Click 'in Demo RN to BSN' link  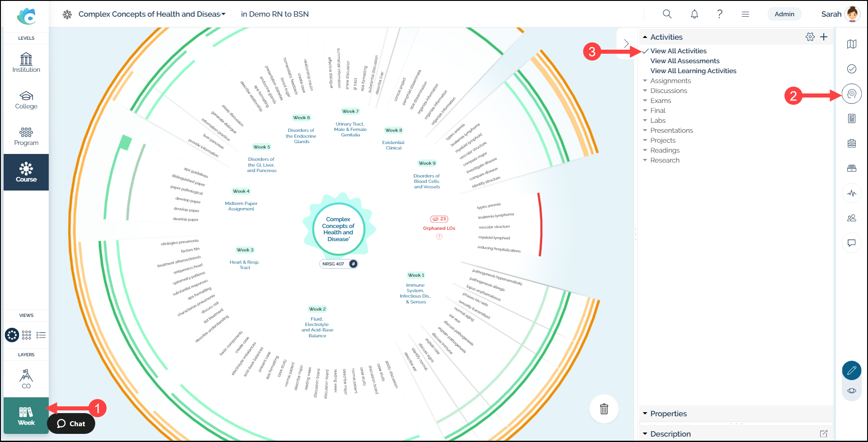[x=275, y=14]
